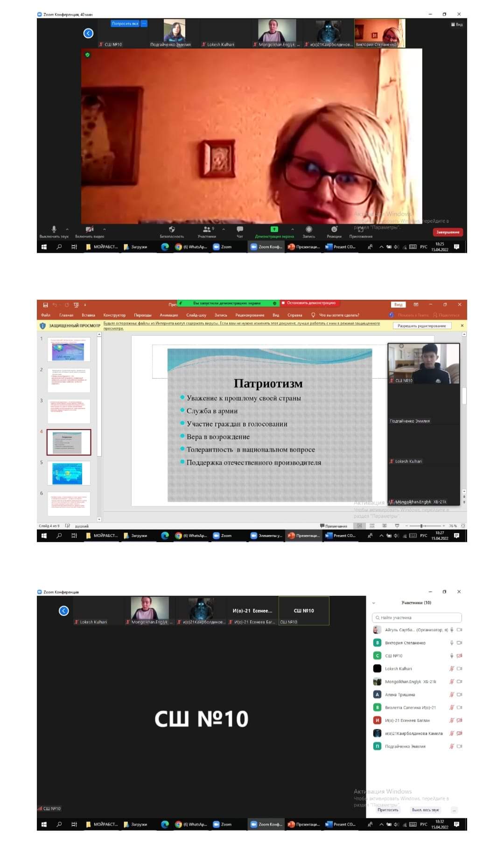Click the spell check icon in status bar
The height and width of the screenshot is (841, 504).
68,526
